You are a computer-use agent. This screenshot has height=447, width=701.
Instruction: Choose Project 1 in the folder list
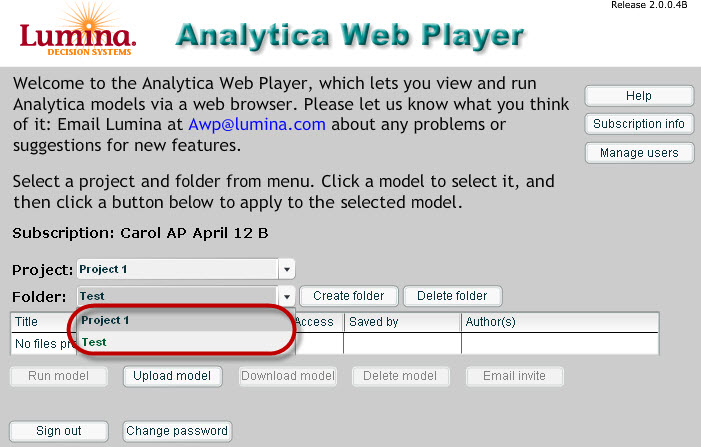pyautogui.click(x=186, y=320)
